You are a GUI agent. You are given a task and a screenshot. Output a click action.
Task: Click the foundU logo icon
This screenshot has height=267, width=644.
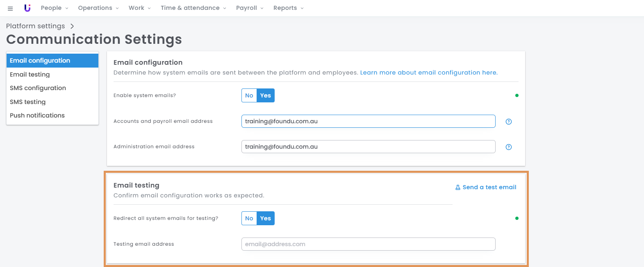click(27, 8)
